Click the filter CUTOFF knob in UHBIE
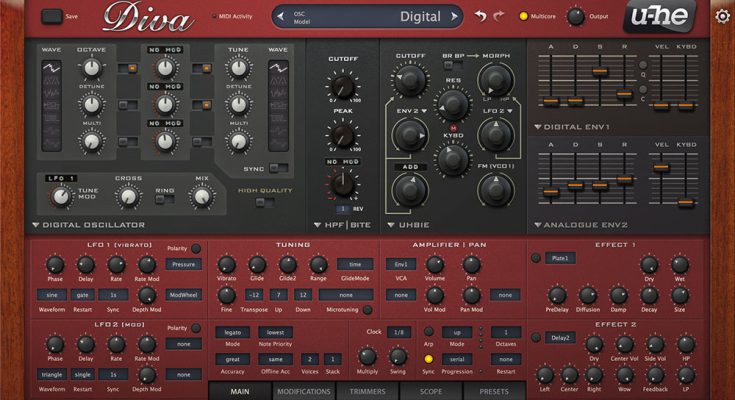735x400 pixels. (410, 83)
